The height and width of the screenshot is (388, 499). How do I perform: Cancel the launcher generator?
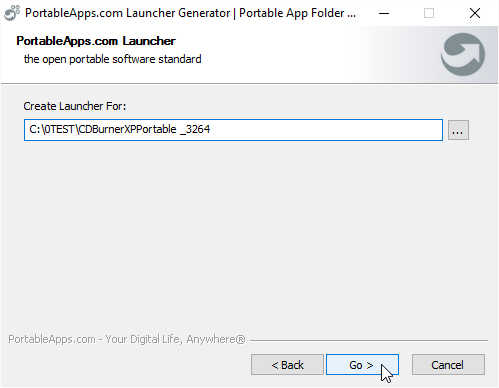click(448, 365)
